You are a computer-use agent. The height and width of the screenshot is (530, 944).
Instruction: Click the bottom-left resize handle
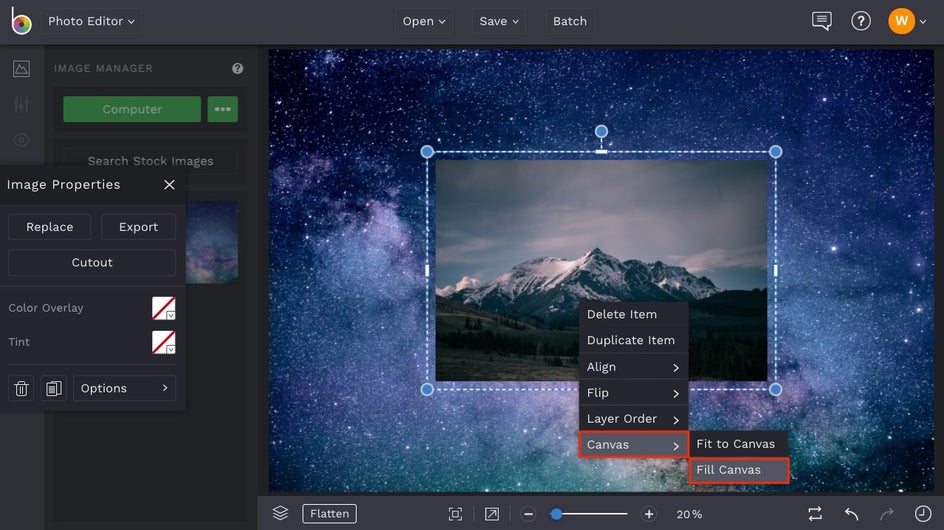point(427,390)
